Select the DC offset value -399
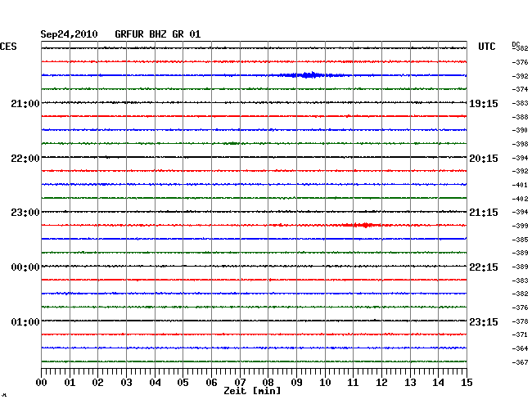The height and width of the screenshot is (404, 532). pos(520,226)
